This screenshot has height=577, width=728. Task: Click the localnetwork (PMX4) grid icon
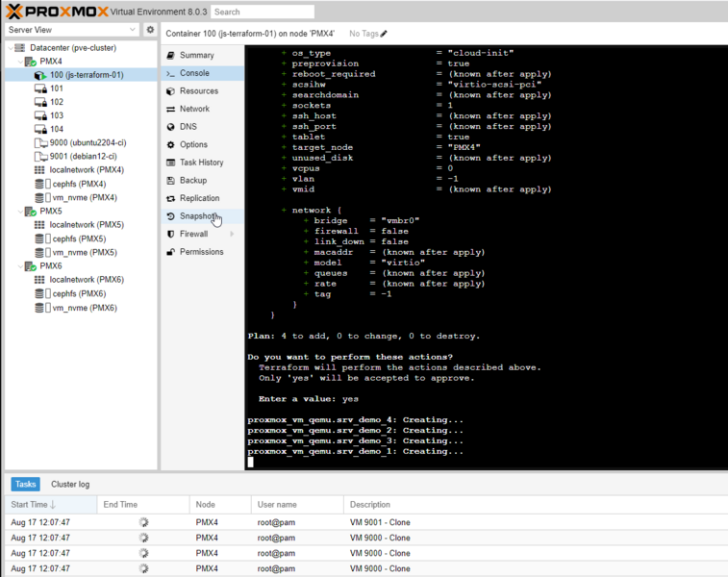coord(39,170)
